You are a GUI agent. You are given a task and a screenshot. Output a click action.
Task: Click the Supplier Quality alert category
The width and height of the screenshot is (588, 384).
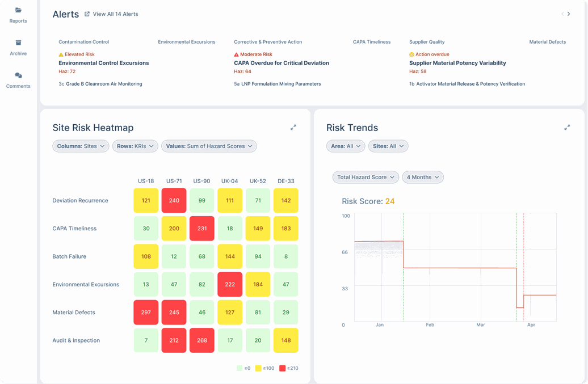[x=427, y=42]
